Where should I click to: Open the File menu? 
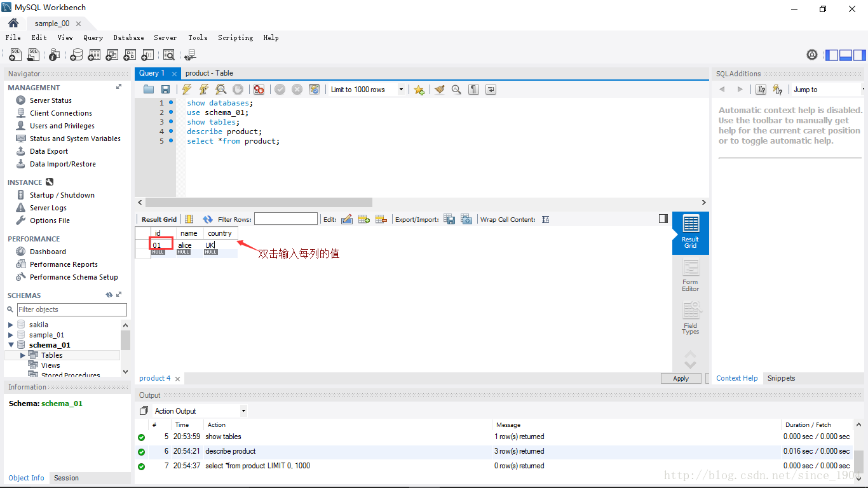(x=13, y=37)
